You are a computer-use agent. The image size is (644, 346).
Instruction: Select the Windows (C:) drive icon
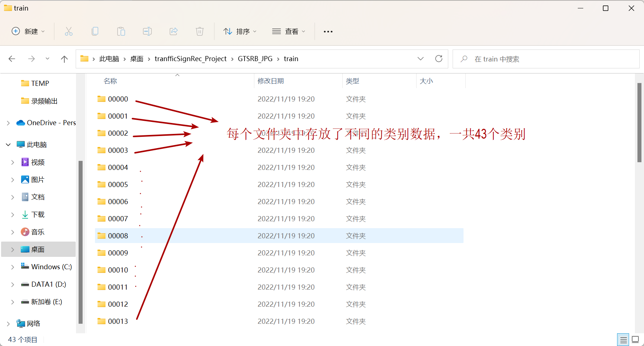pyautogui.click(x=25, y=266)
